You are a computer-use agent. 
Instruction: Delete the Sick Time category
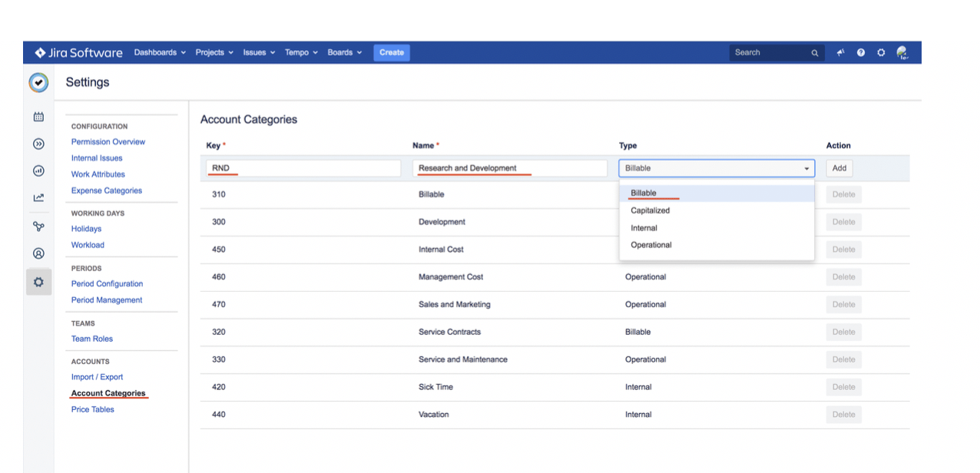[843, 387]
